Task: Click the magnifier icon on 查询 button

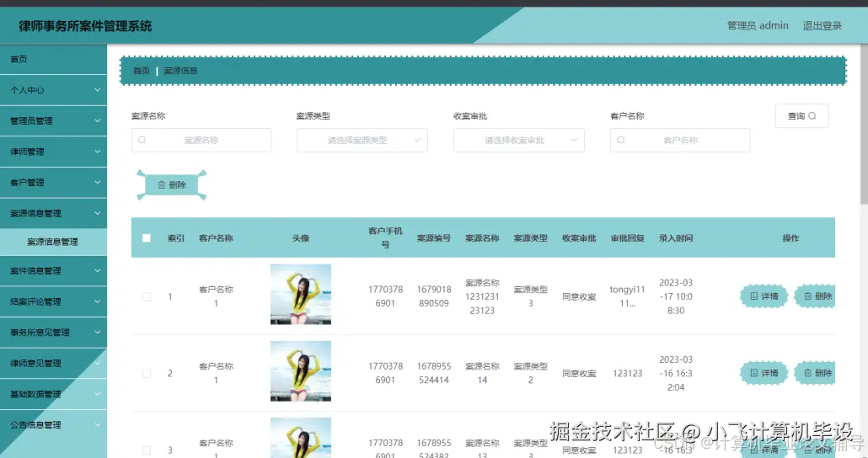Action: point(812,115)
